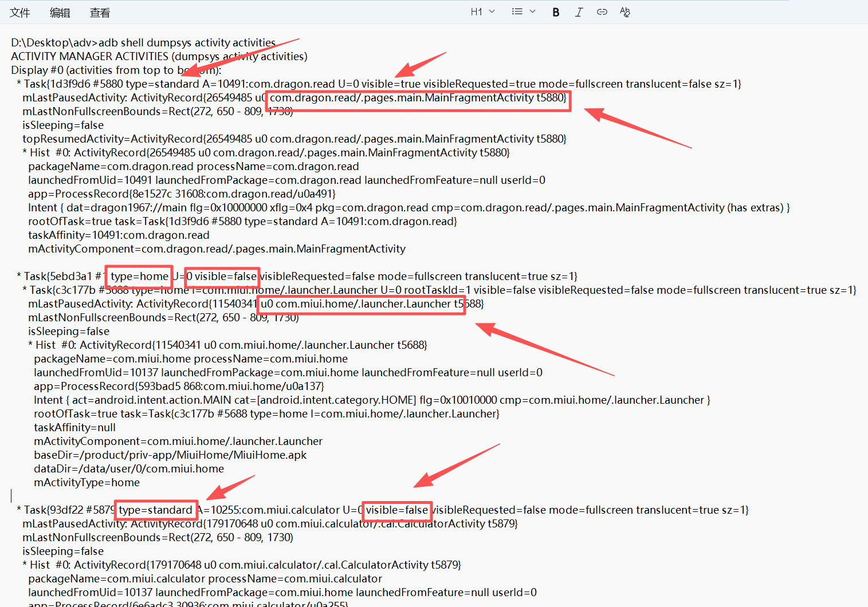Click the 'app=ProcessRecord{593bad5' line
This screenshot has width=868, height=607.
(x=179, y=387)
